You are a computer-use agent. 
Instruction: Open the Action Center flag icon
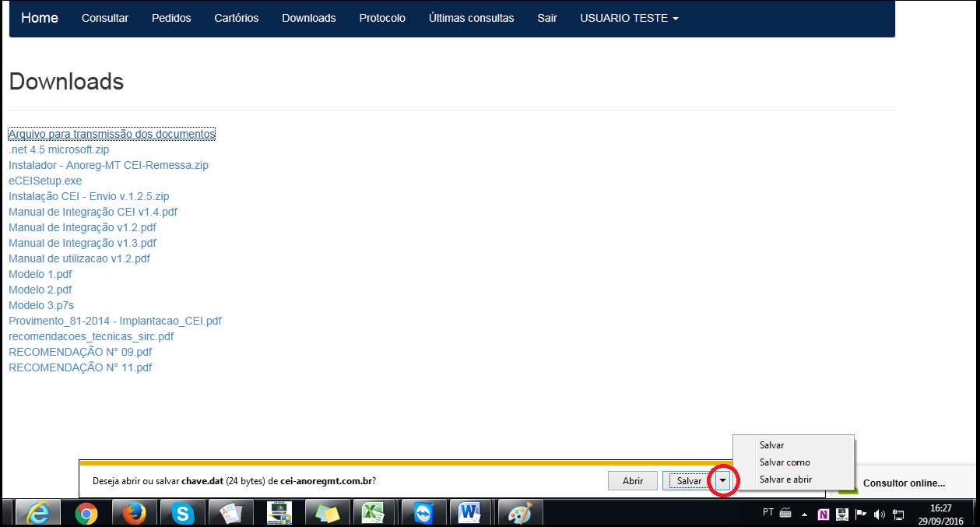click(x=861, y=514)
